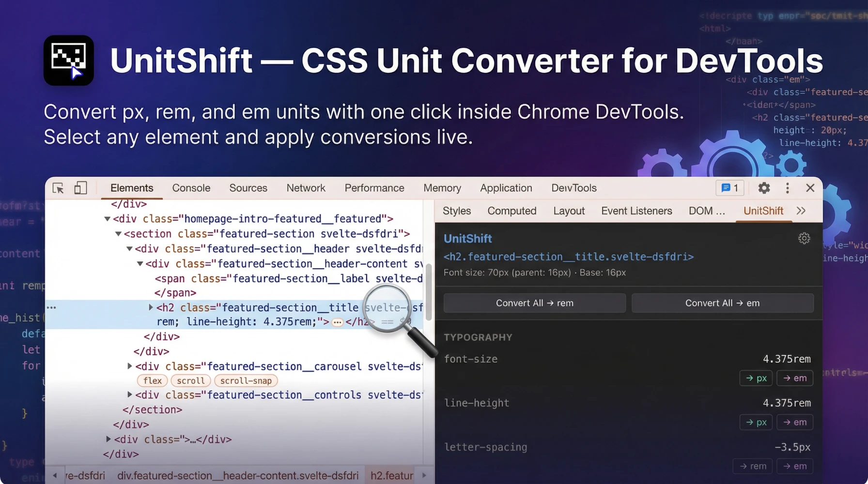This screenshot has height=484, width=868.
Task: Open the three-dot customize DevTools menu
Action: point(787,188)
